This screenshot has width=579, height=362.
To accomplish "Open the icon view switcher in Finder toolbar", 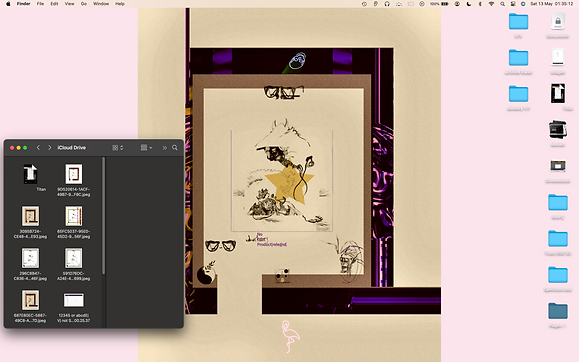I will click(x=117, y=148).
